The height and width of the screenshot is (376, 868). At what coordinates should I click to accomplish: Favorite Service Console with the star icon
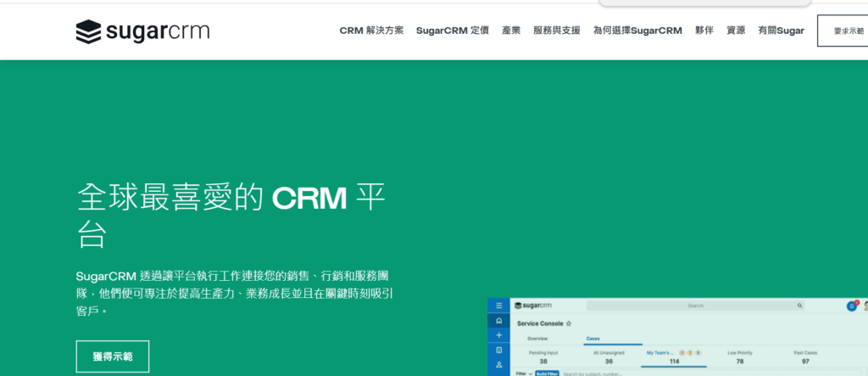(569, 323)
